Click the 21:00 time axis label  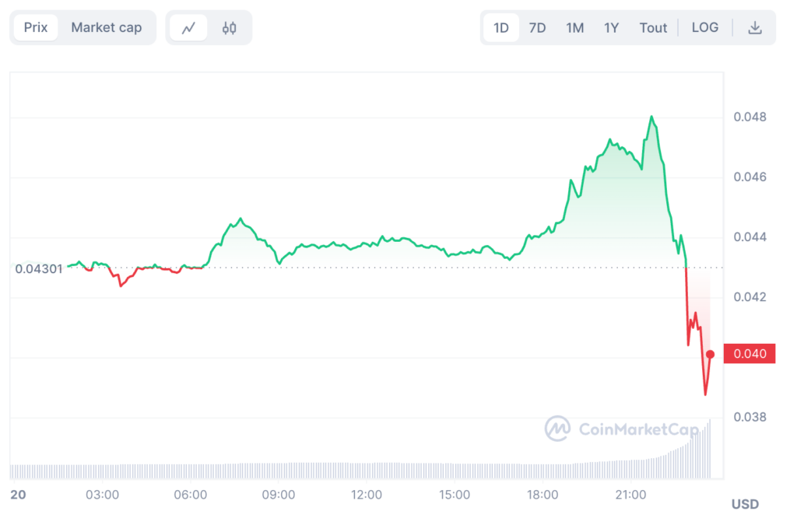click(630, 495)
